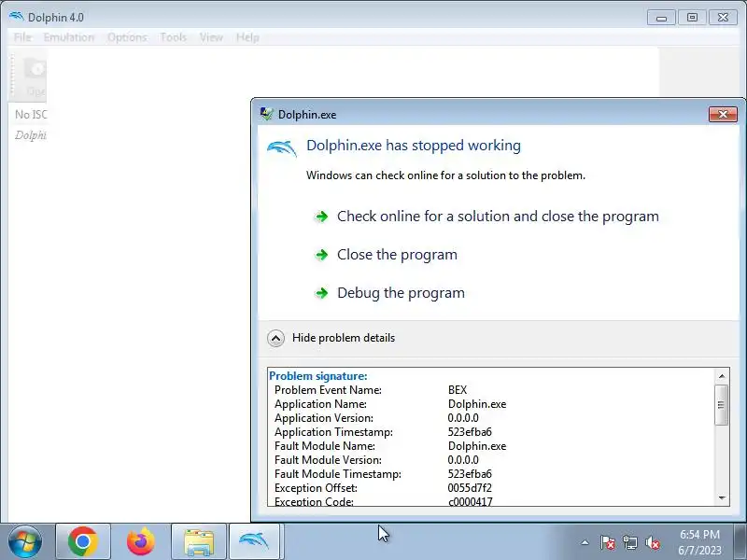Launch Google Chrome from the taskbar
Image resolution: width=747 pixels, height=560 pixels.
tap(83, 541)
